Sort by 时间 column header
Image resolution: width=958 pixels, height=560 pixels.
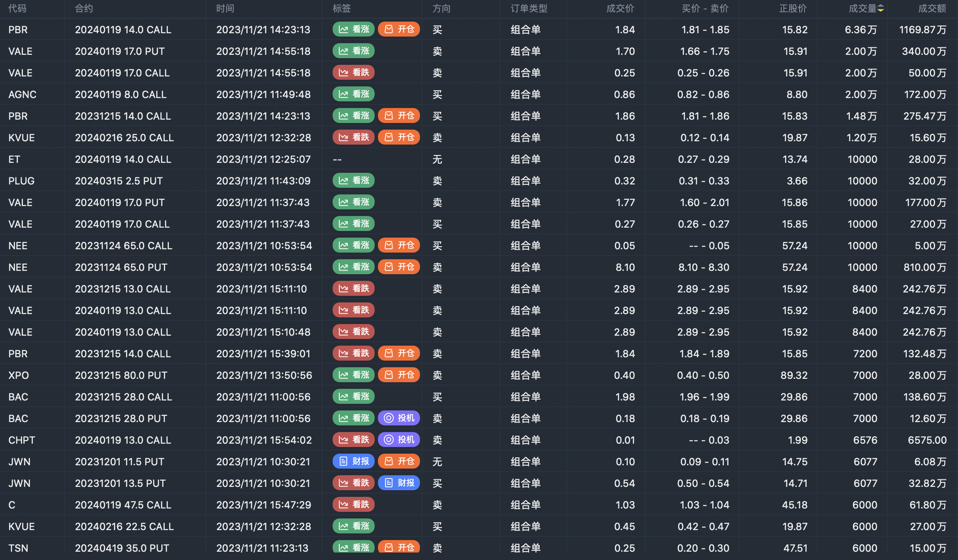[x=225, y=9]
